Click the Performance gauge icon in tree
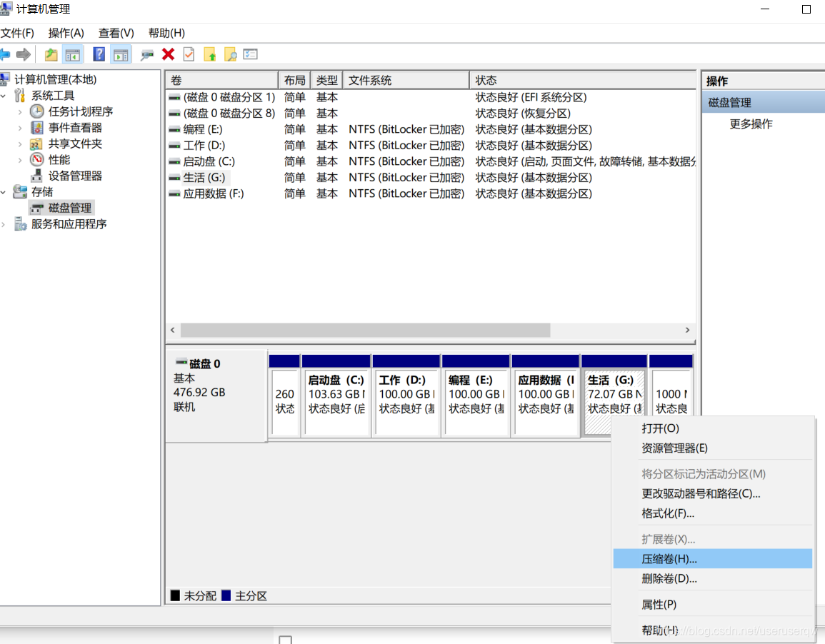Viewport: 825px width, 644px height. tap(37, 160)
